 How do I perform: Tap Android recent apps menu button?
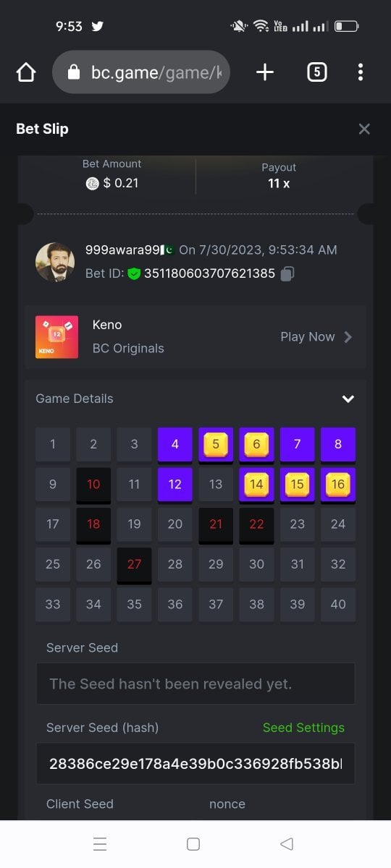(x=101, y=844)
